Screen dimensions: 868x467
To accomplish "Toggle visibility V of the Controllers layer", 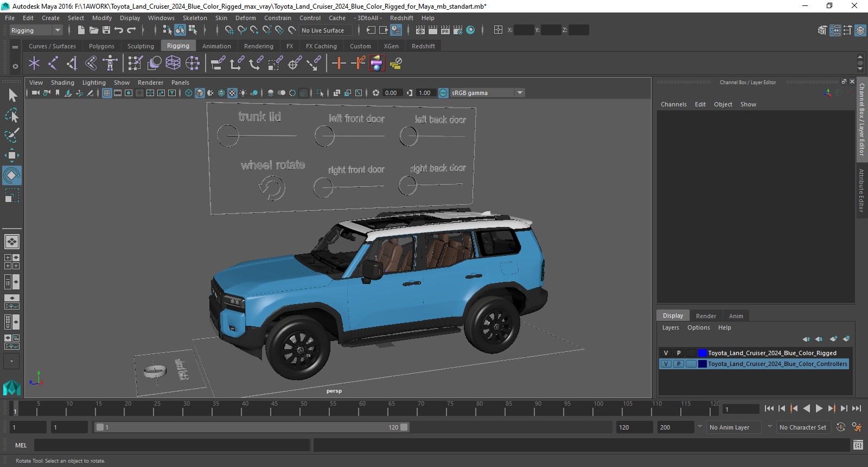I will click(666, 364).
